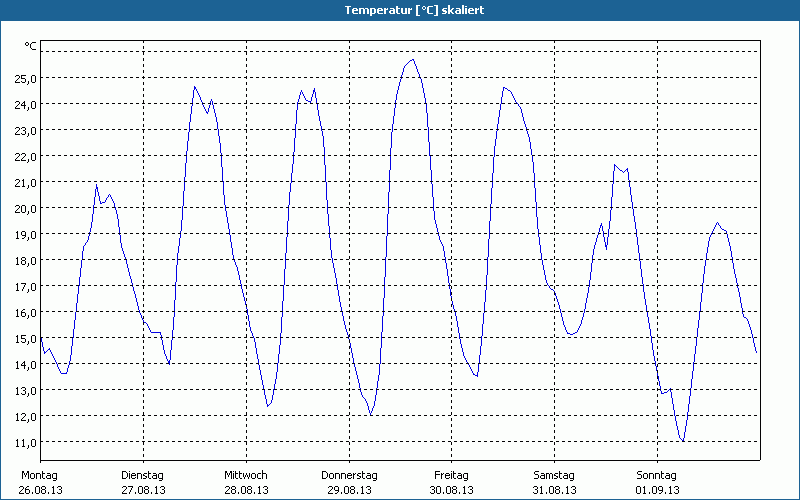The height and width of the screenshot is (500, 800).
Task: Click the Sonntag day label
Action: tap(657, 475)
